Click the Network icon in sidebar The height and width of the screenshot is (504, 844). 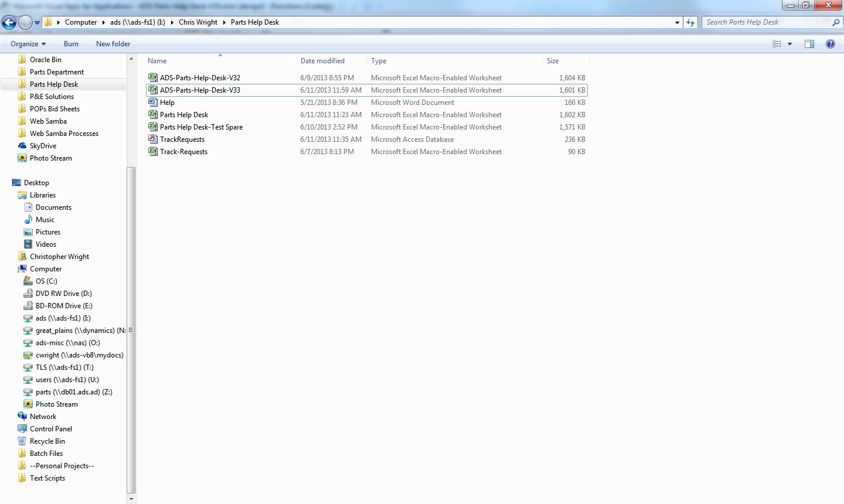coord(22,416)
